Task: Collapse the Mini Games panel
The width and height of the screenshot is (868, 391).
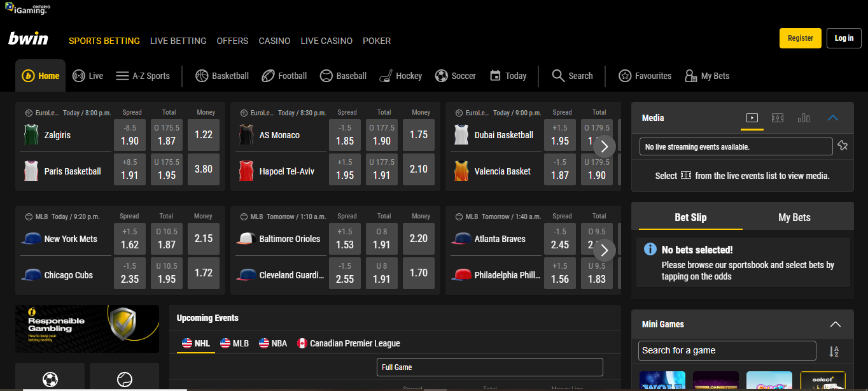Action: coord(836,324)
